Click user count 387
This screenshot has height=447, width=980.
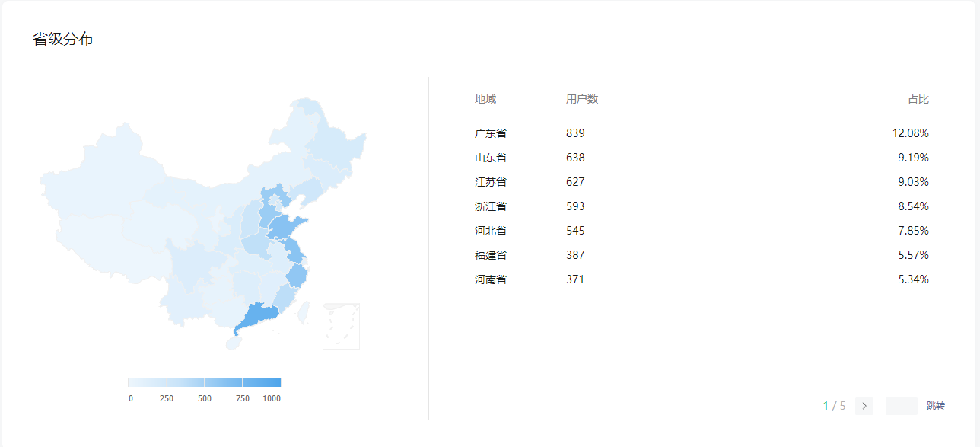[575, 255]
